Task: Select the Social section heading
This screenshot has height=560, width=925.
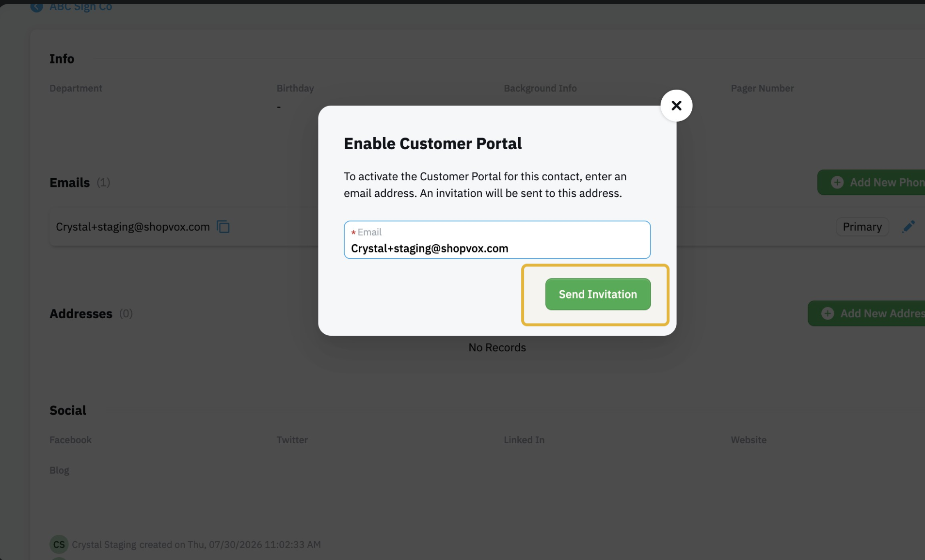Action: [x=68, y=410]
